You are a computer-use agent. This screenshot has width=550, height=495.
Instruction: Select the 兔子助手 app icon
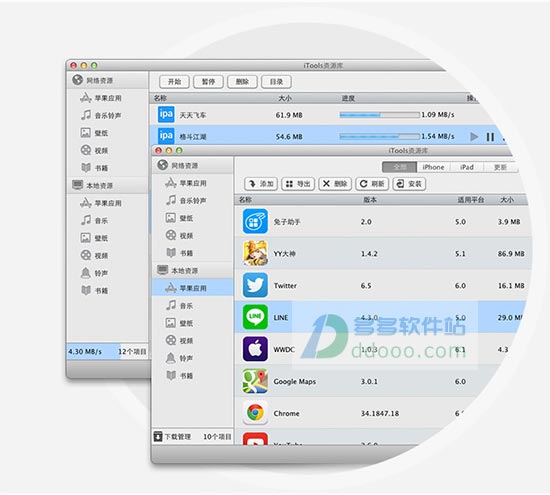click(x=255, y=221)
